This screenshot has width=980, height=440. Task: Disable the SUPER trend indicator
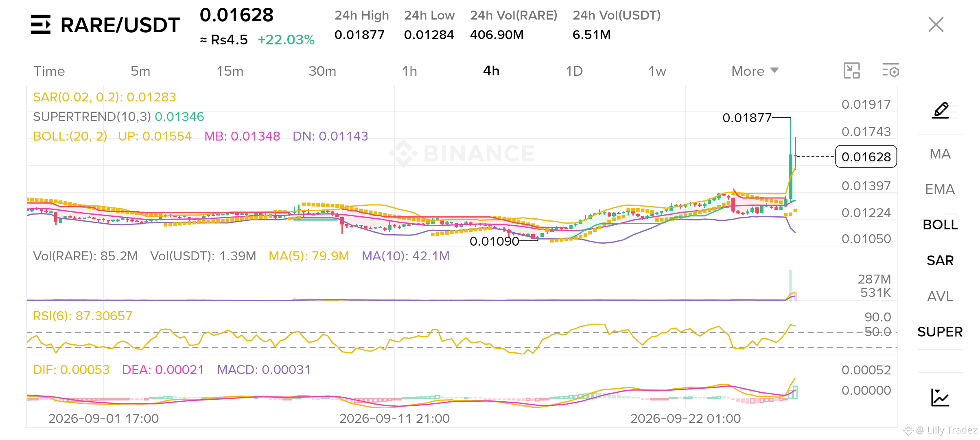[940, 332]
